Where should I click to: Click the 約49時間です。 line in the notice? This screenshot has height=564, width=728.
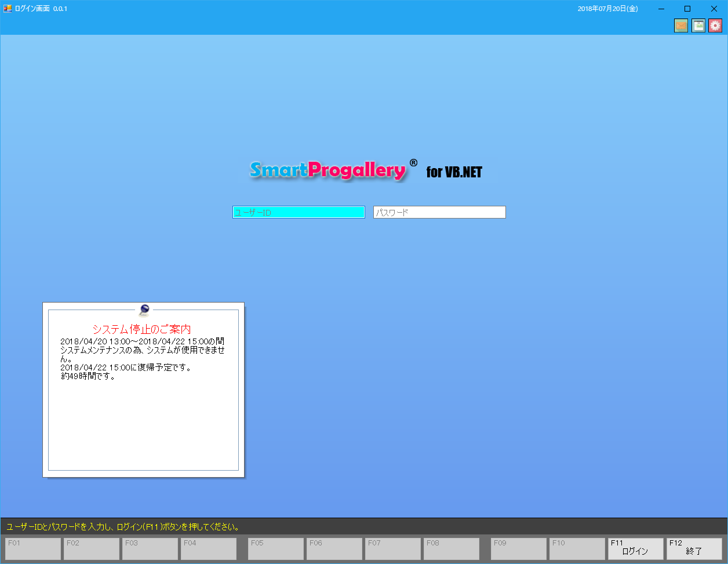pyautogui.click(x=88, y=376)
